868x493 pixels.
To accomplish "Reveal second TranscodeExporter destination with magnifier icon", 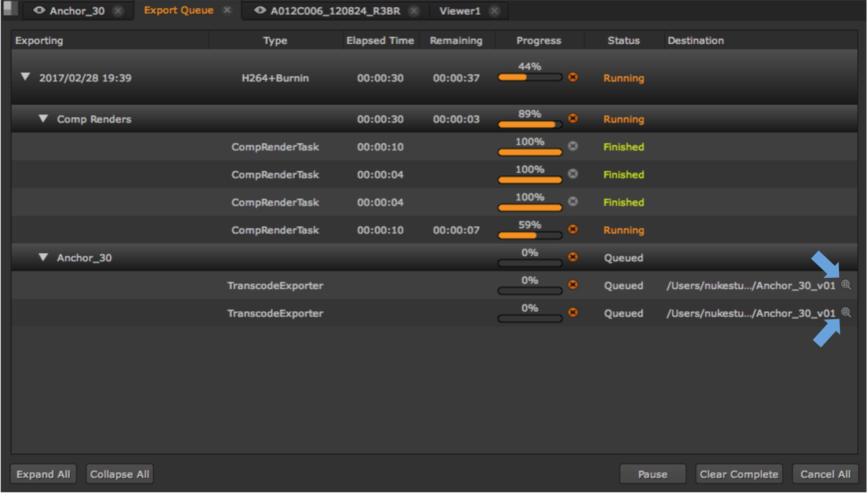I will [x=846, y=313].
